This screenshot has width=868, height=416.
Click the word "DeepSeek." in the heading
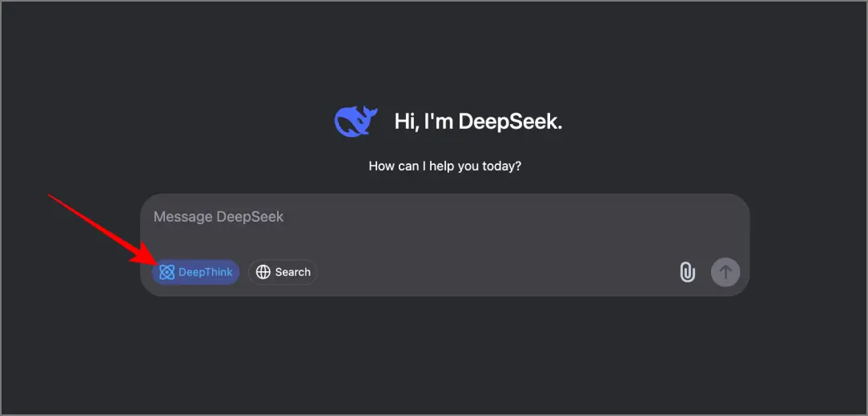pos(510,121)
